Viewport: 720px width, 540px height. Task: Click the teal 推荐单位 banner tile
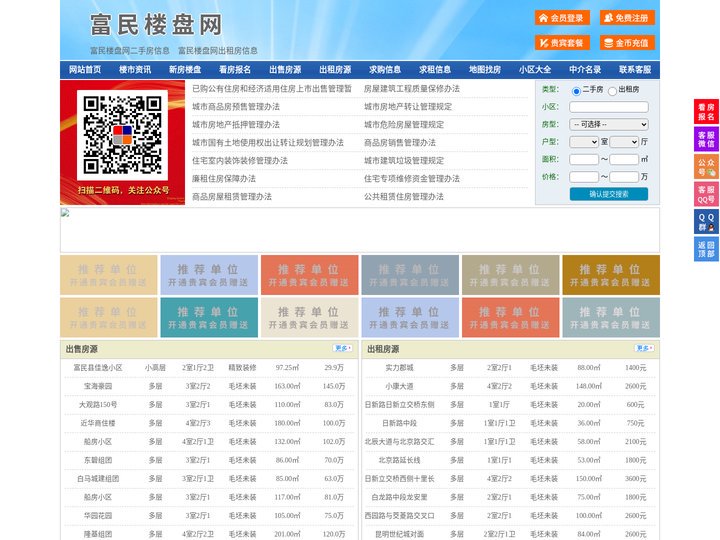[x=209, y=318]
